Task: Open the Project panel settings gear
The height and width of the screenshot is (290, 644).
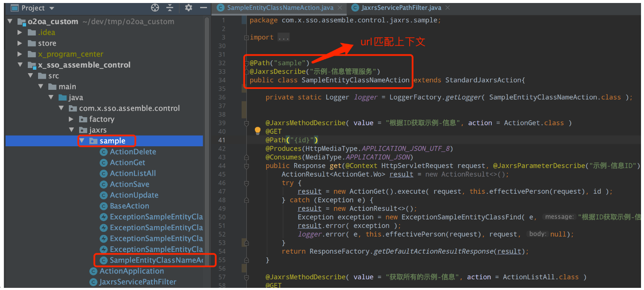Action: click(x=189, y=8)
